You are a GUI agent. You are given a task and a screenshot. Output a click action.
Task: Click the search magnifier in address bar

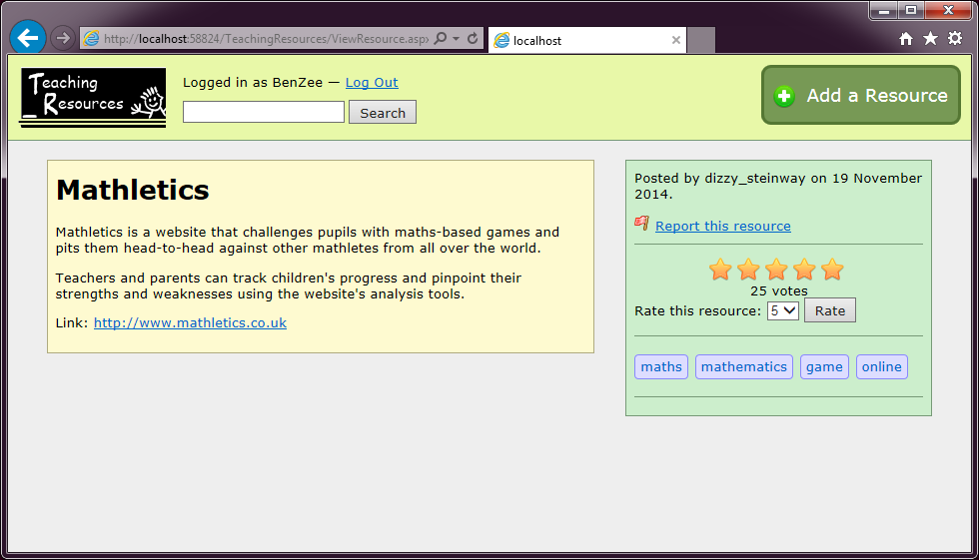tap(441, 38)
